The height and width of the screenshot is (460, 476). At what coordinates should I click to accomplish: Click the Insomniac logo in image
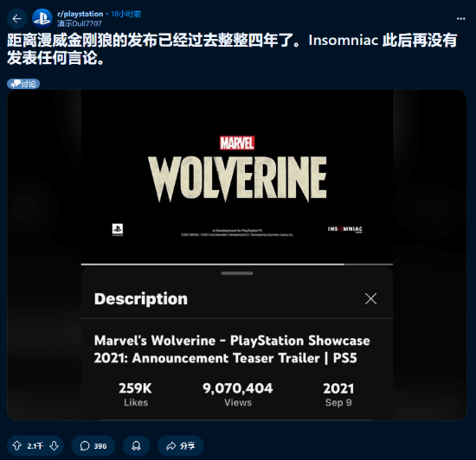345,229
